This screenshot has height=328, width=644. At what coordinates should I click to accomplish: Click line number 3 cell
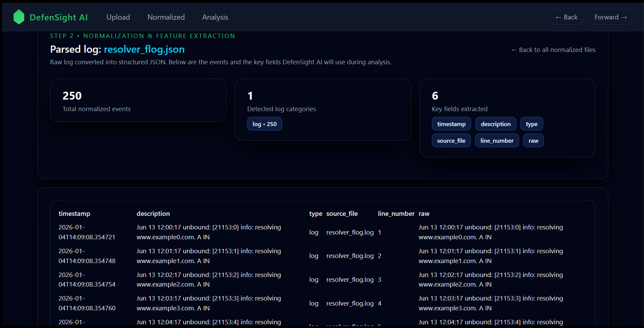pyautogui.click(x=380, y=280)
